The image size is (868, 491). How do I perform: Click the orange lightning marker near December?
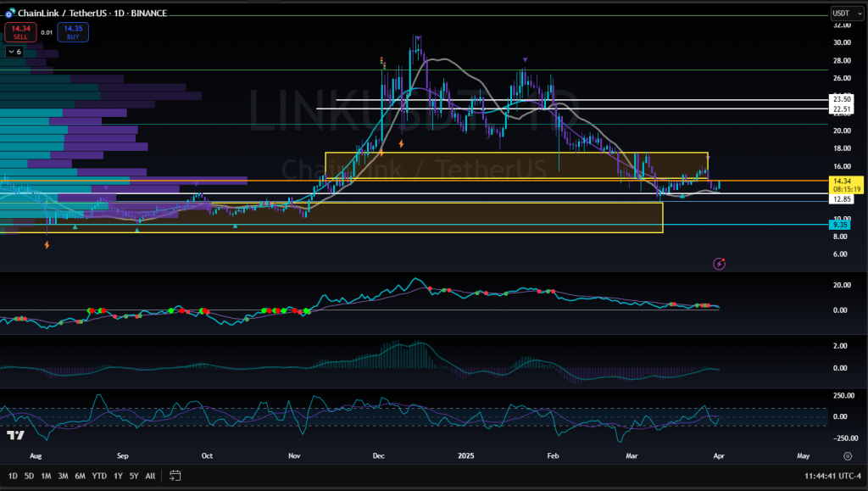click(401, 144)
